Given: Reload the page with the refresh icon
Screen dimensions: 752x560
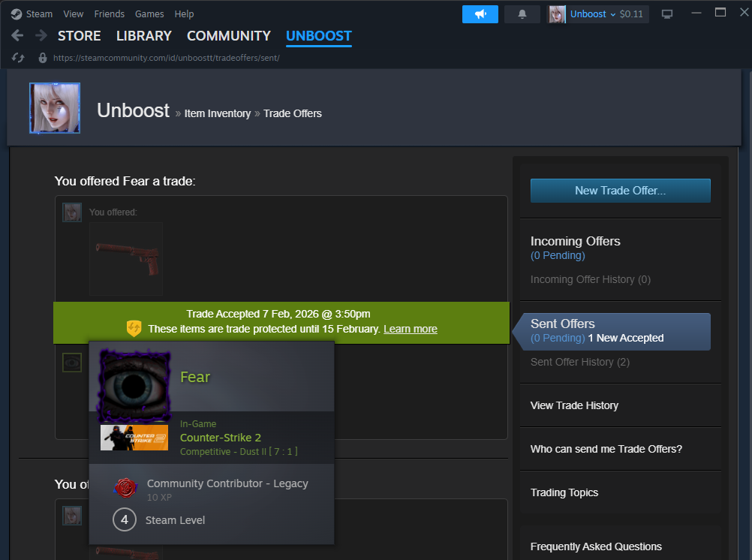Looking at the screenshot, I should click(18, 58).
